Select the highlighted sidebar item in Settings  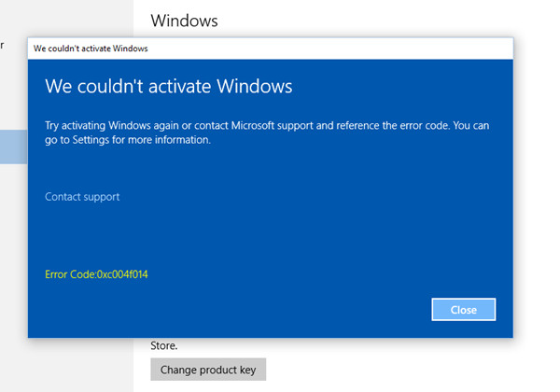tap(14, 147)
